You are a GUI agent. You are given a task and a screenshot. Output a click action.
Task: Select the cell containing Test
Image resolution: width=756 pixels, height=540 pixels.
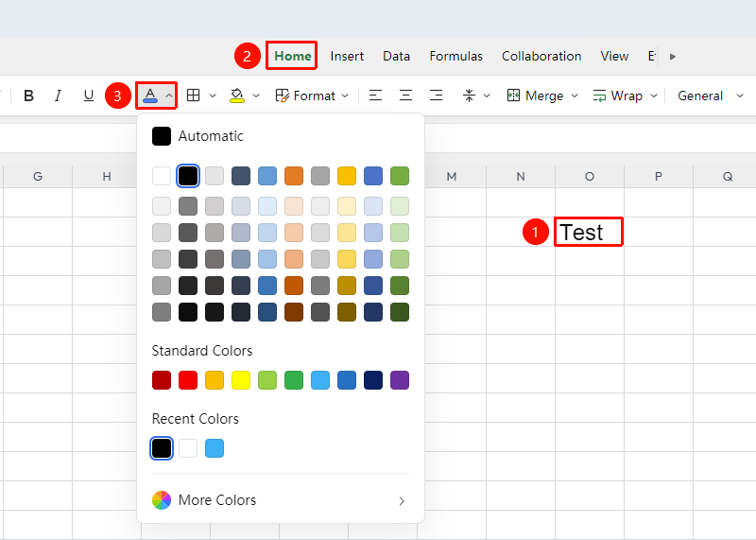click(590, 232)
